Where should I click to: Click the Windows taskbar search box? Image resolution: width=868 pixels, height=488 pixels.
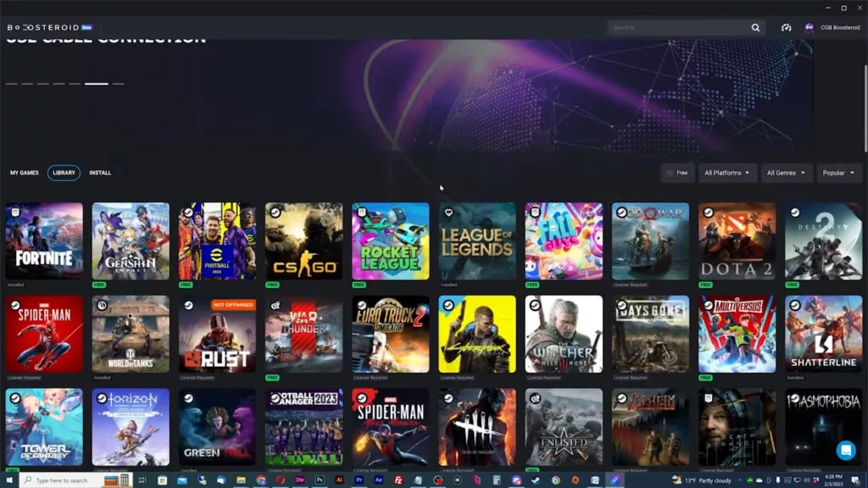75,480
